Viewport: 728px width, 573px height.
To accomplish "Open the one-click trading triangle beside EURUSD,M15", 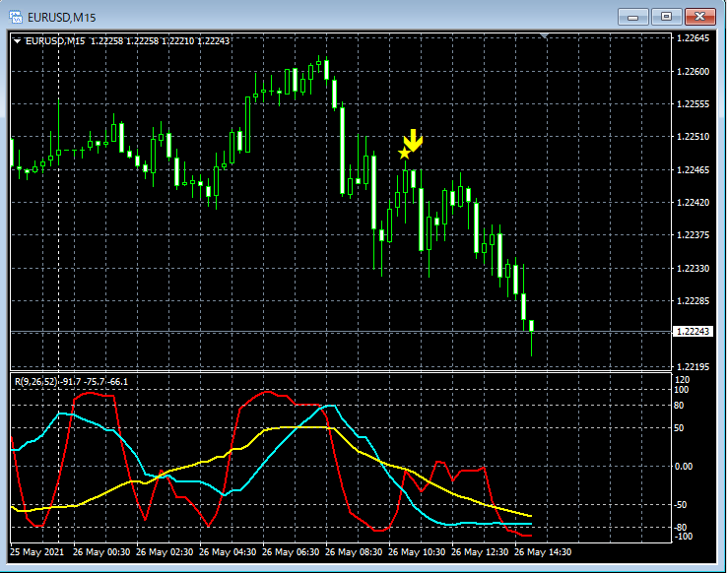I will pos(17,40).
